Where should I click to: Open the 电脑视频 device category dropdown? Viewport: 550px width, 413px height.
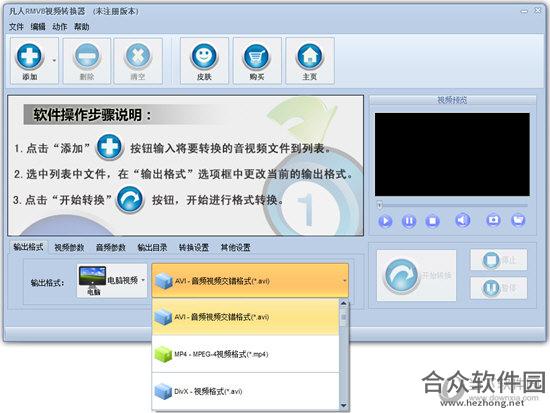[112, 280]
